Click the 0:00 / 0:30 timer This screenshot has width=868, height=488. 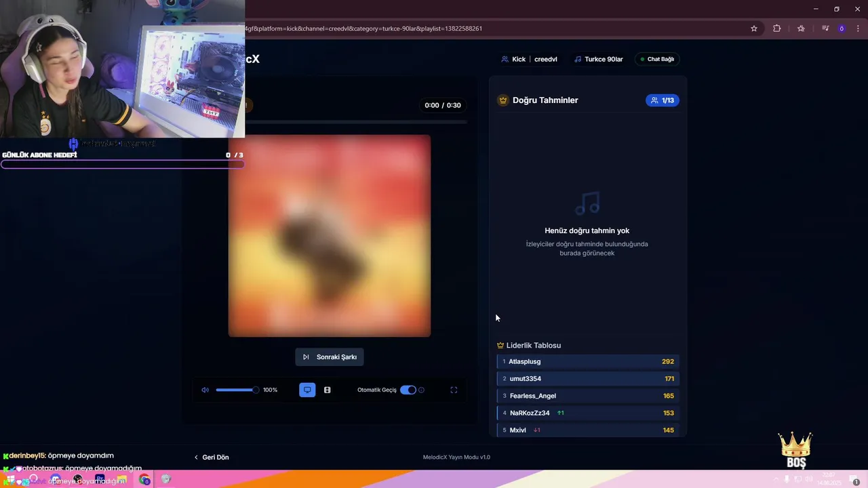pos(443,105)
